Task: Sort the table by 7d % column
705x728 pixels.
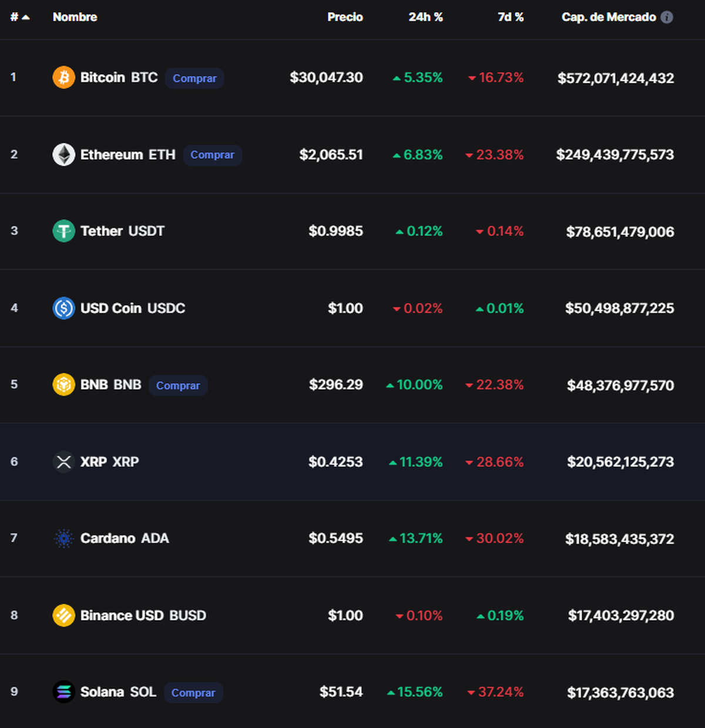Action: (x=510, y=17)
